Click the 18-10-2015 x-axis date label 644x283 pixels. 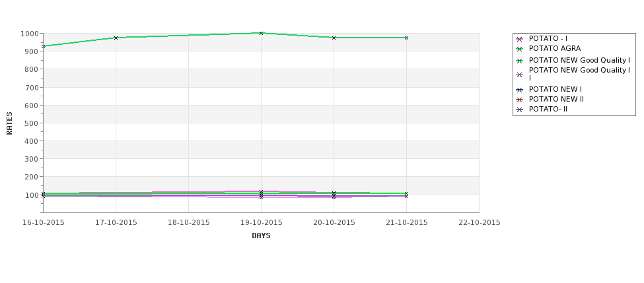click(188, 223)
